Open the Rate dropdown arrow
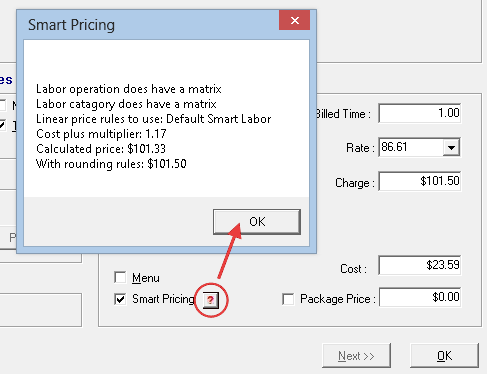This screenshot has width=487, height=374. pos(451,147)
